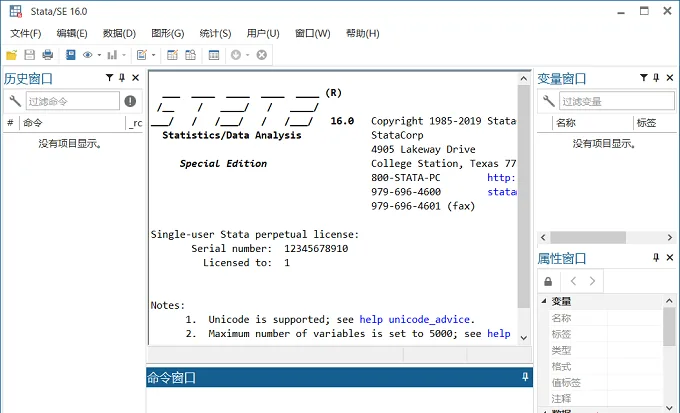680x413 pixels.
Task: Open the 统计(S) menu
Action: click(215, 33)
